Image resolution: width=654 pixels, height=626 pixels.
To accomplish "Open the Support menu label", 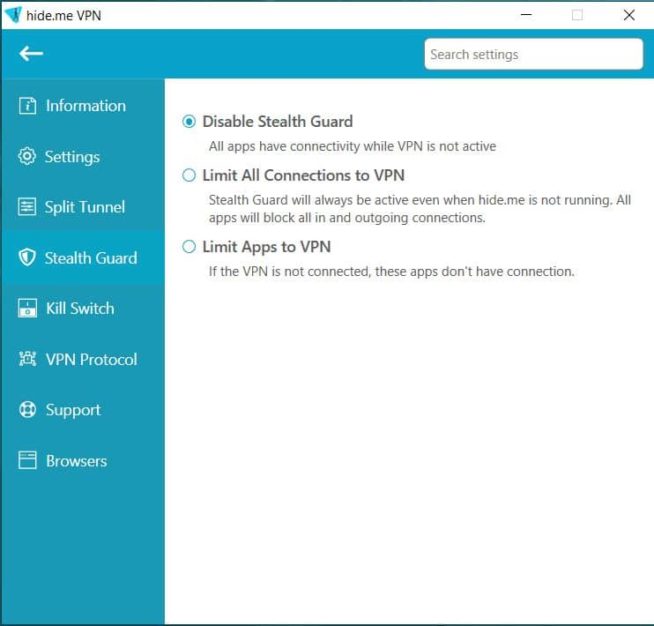I will [x=73, y=410].
